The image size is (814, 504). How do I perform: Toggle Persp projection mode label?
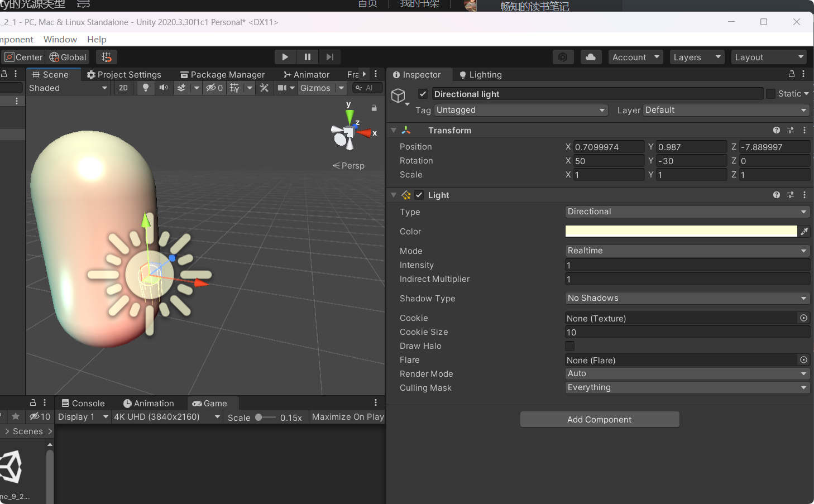tap(348, 166)
